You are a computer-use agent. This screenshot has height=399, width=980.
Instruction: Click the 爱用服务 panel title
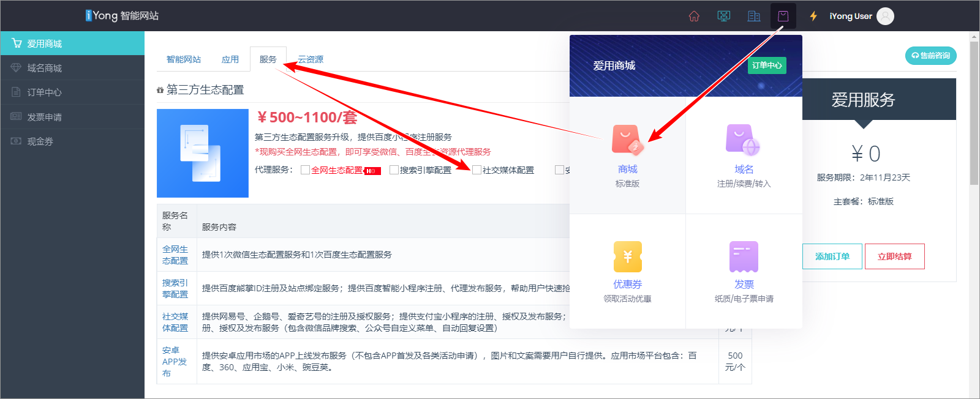863,100
